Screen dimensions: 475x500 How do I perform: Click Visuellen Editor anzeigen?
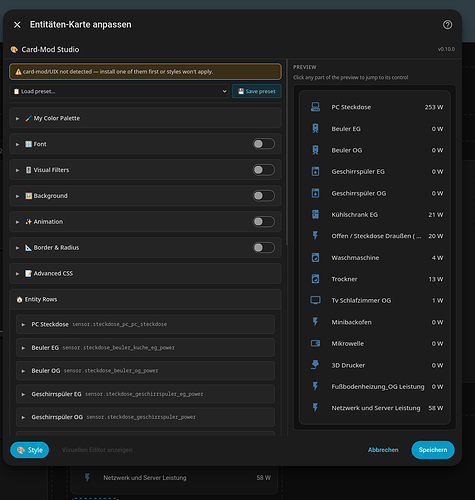(97, 450)
